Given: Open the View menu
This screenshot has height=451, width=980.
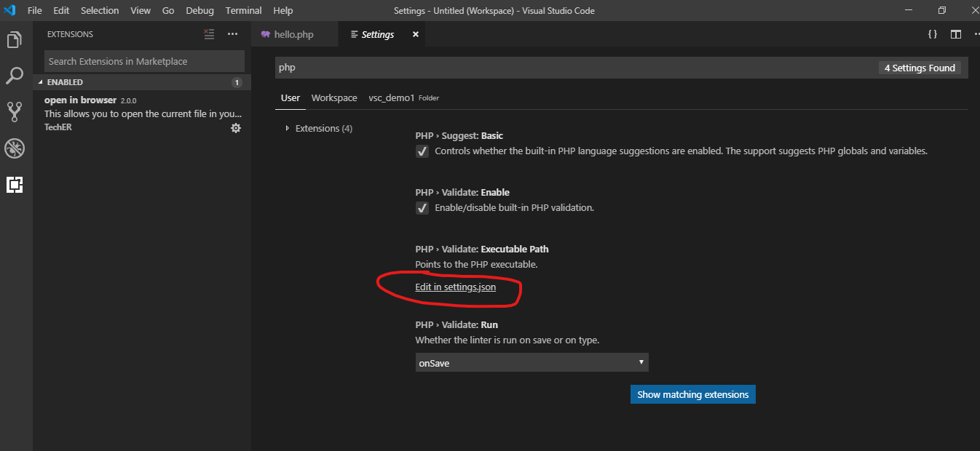Looking at the screenshot, I should (141, 10).
